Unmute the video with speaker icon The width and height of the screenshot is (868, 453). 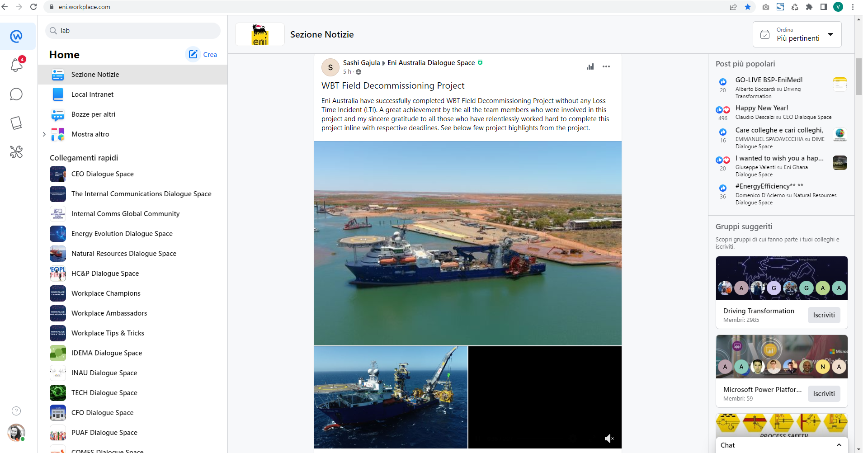pos(609,438)
